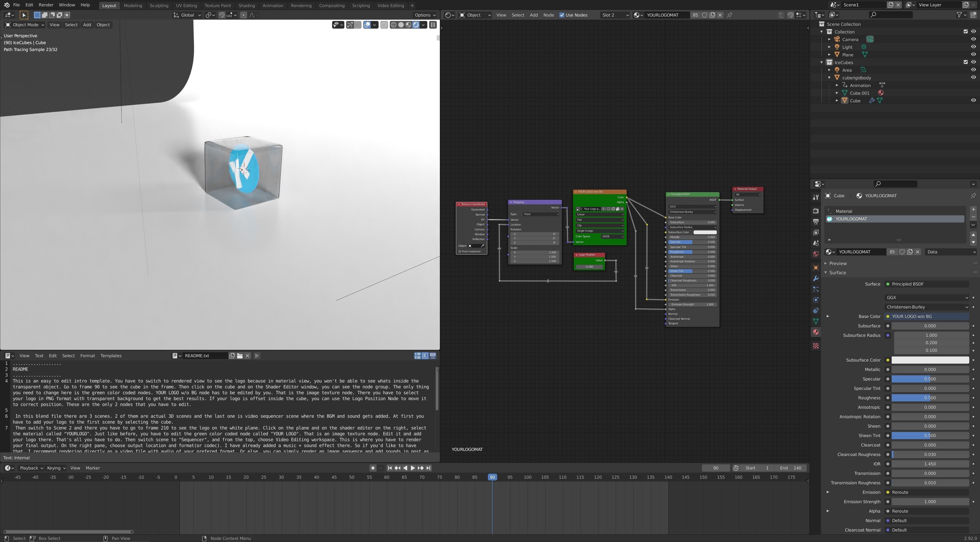Switch to the Shading workspace tab
Viewport: 980px width, 542px height.
pyautogui.click(x=247, y=5)
